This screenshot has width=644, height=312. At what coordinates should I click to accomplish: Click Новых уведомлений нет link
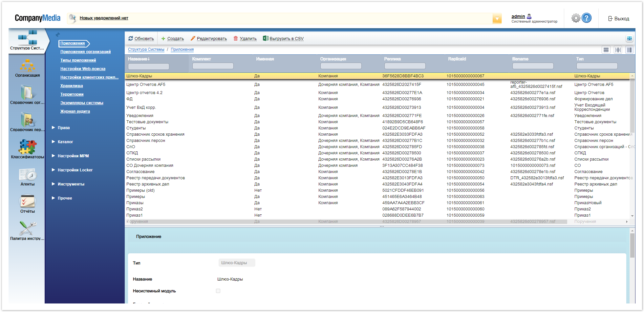tap(104, 18)
